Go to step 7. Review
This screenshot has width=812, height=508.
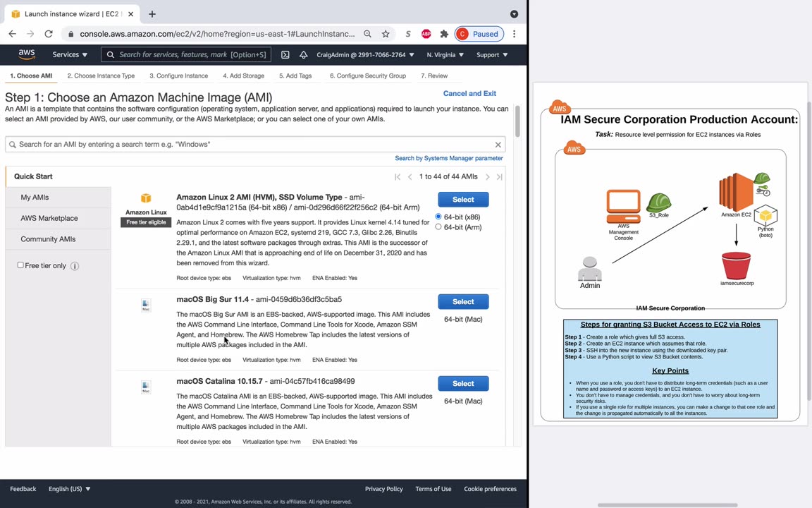click(434, 75)
